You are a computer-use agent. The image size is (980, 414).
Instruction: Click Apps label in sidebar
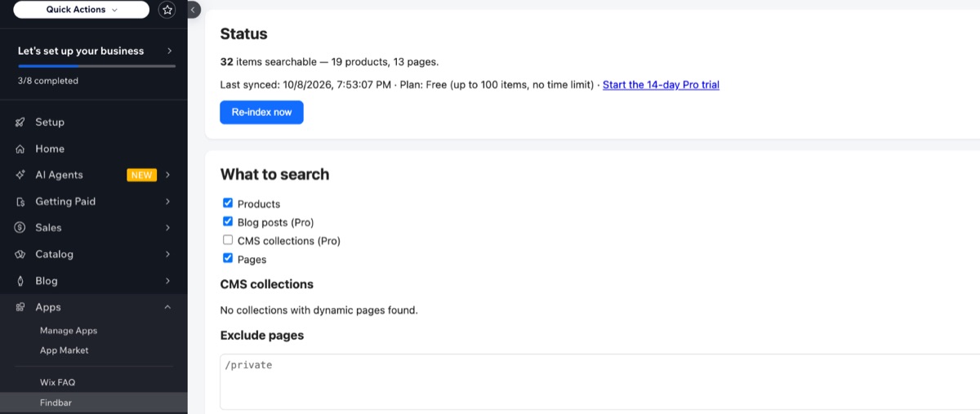48,307
